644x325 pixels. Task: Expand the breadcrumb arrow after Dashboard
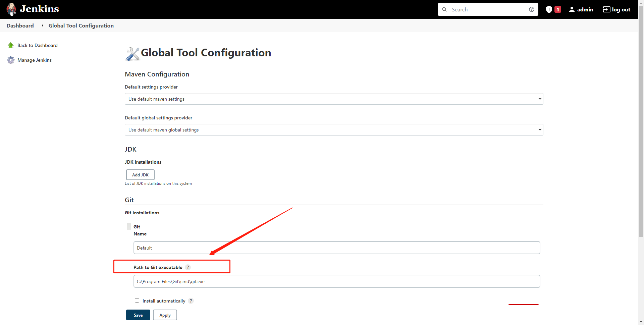(43, 25)
